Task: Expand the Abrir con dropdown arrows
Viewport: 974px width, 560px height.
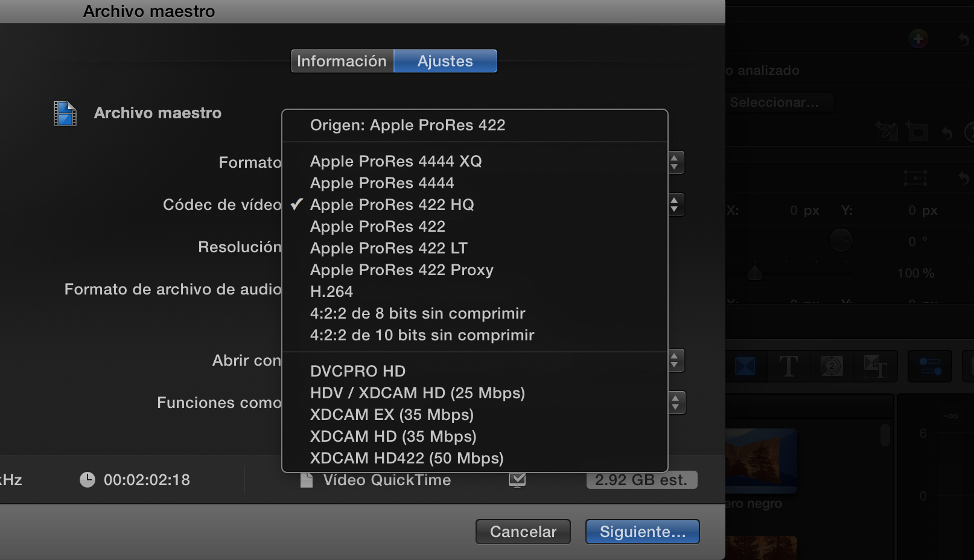Action: (x=675, y=361)
